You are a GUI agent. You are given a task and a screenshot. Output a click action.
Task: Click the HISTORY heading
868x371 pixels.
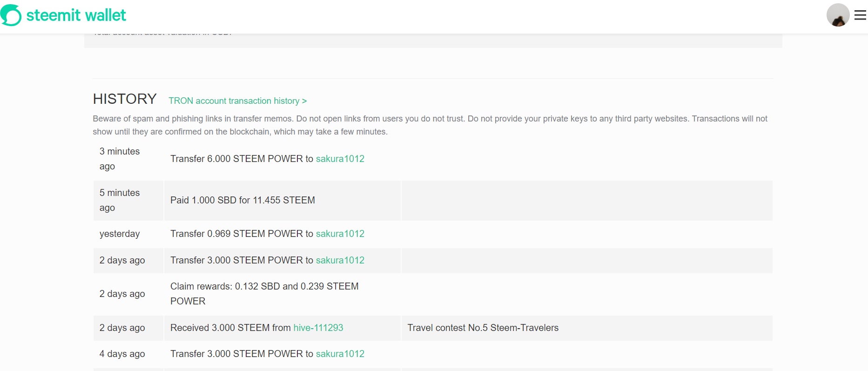pos(125,99)
